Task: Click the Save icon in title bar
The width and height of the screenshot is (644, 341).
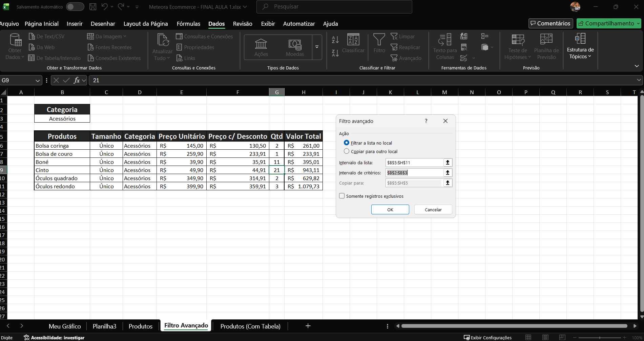Action: point(92,7)
